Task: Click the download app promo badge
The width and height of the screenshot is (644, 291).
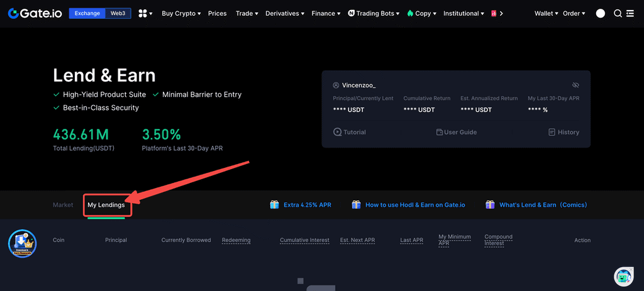Action: pos(22,243)
